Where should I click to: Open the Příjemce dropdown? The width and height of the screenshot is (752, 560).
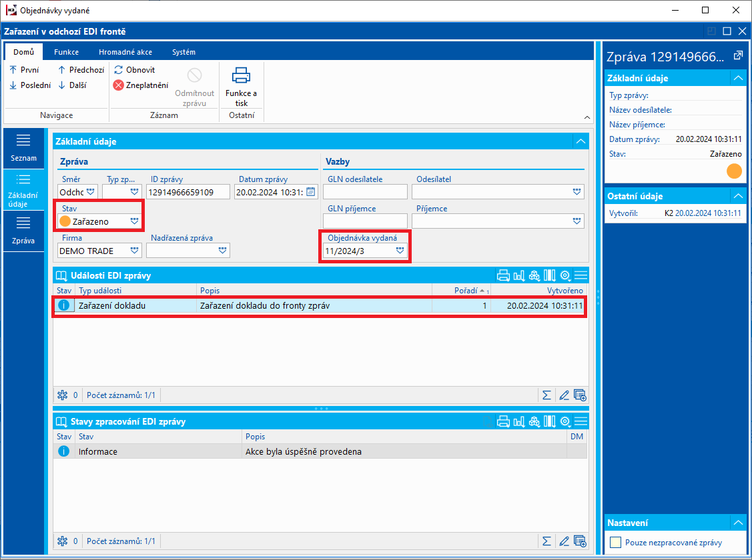click(x=577, y=221)
